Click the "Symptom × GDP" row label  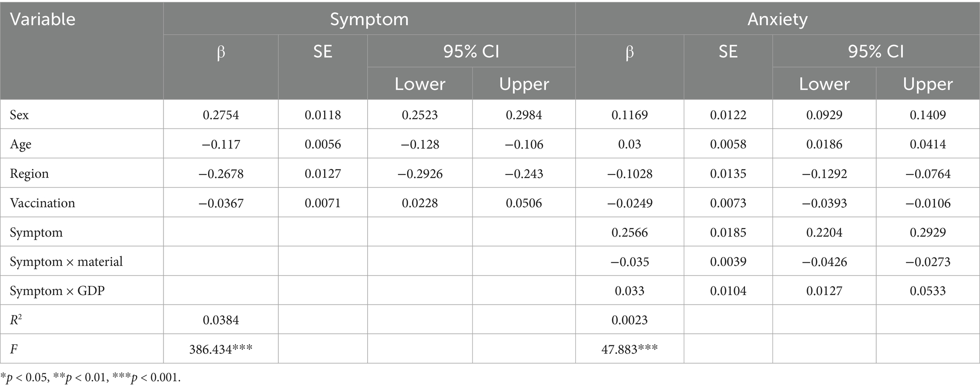tap(57, 291)
